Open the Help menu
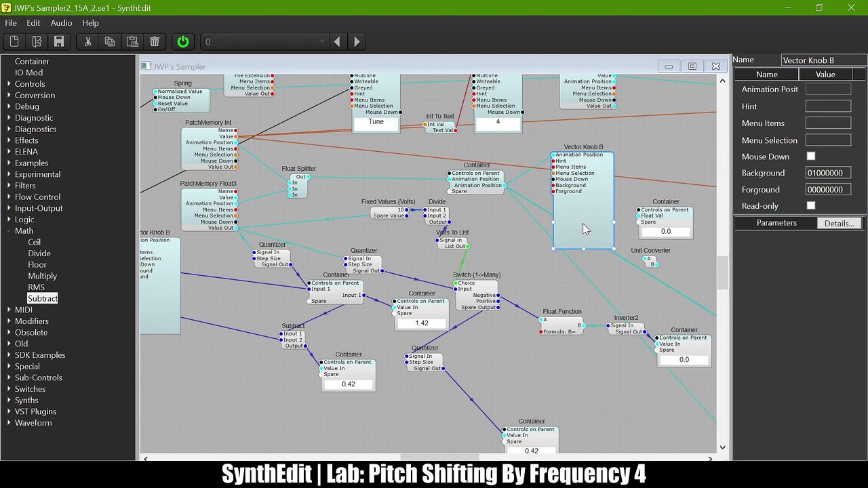This screenshot has height=488, width=868. 90,23
